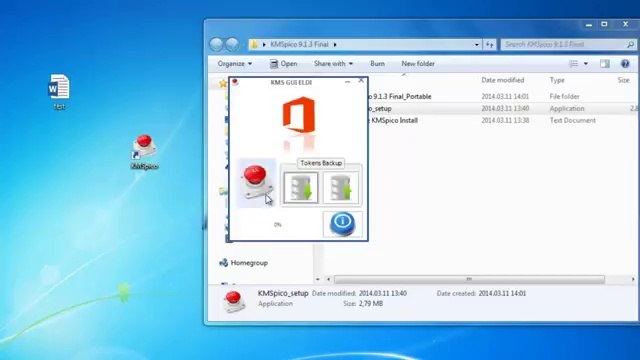Open the view options dropdown arrow
Screen dimensions: 640x360
586,64
